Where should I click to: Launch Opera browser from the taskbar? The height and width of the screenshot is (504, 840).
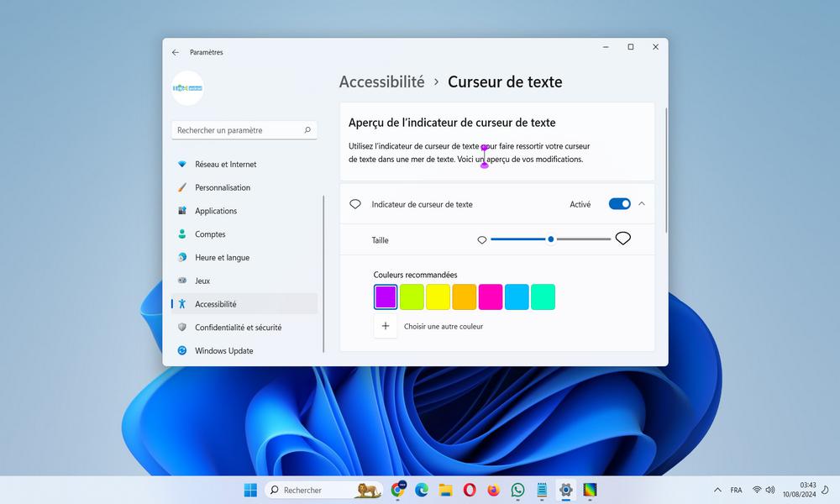point(470,490)
